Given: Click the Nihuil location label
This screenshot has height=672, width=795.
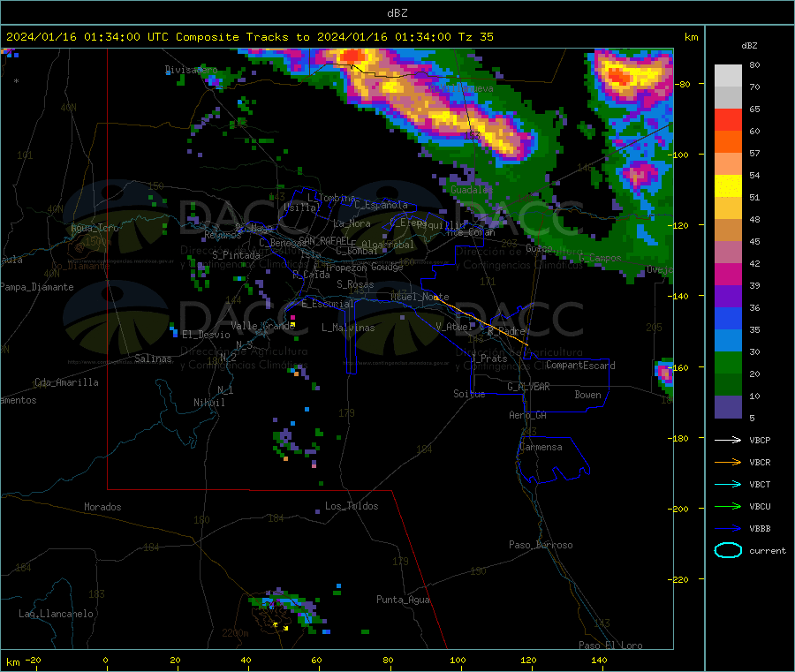Looking at the screenshot, I should pos(208,403).
